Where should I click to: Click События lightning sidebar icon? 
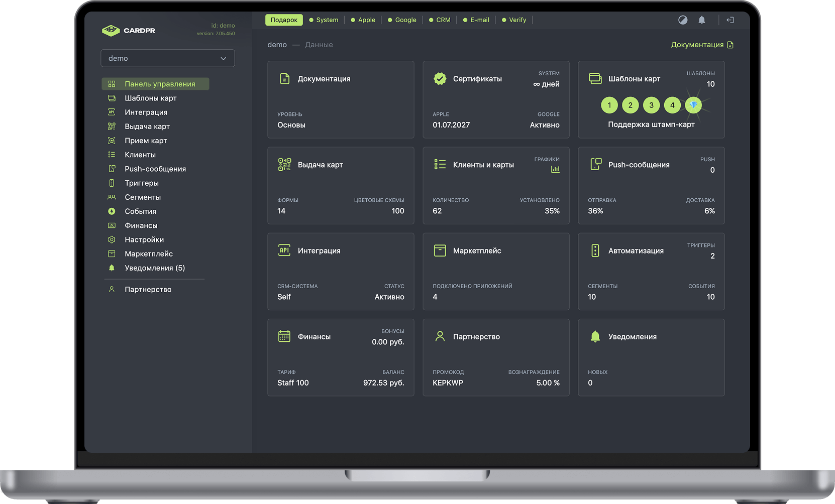coord(112,211)
